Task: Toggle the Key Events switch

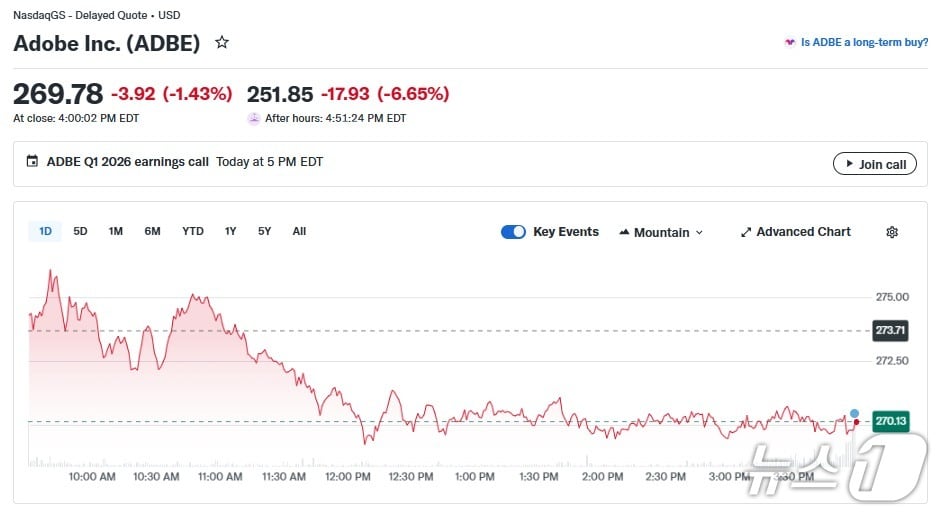Action: (513, 232)
